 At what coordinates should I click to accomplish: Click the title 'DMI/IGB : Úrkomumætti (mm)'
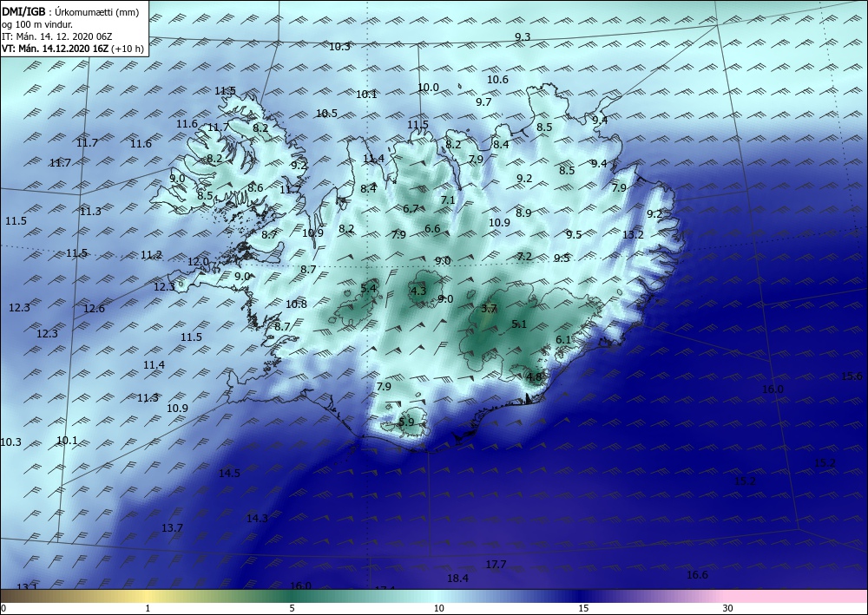70,11
